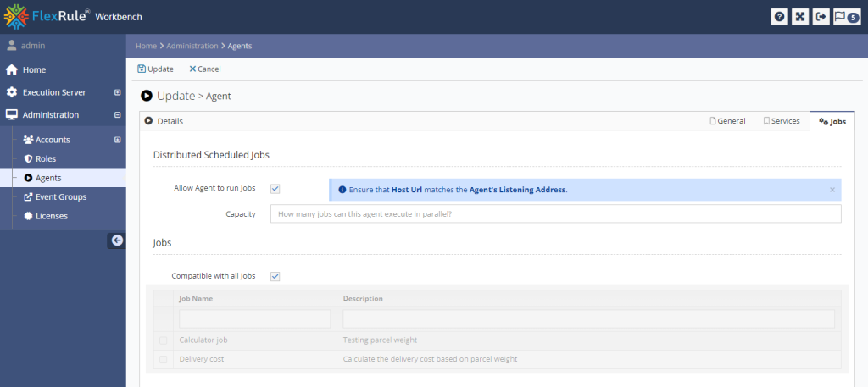Click the Job Name filter field

pyautogui.click(x=254, y=319)
